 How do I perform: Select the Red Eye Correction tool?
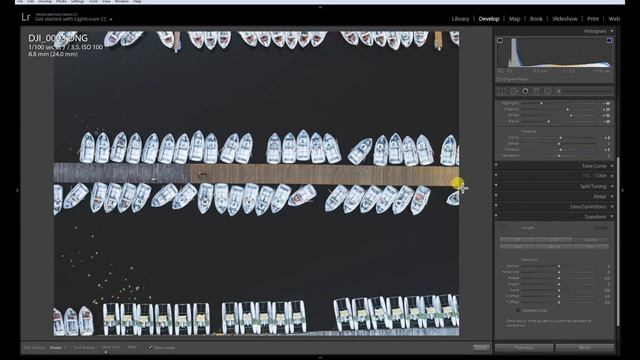click(x=525, y=91)
